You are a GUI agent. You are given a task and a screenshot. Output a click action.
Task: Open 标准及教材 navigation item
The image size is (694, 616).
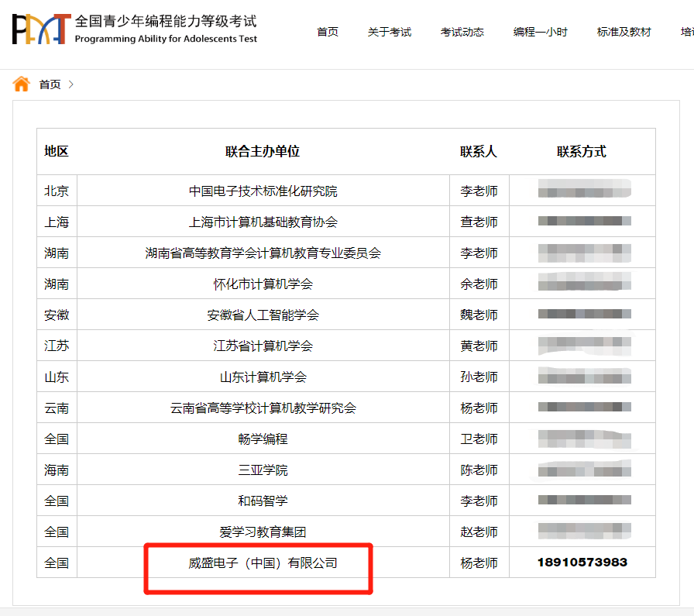[x=624, y=32]
